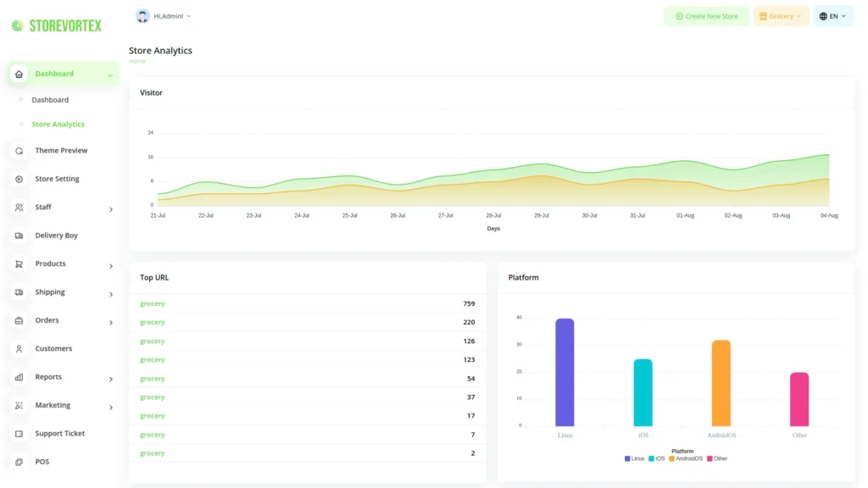Select the POS icon at sidebar bottom
This screenshot has width=868, height=488.
[x=19, y=461]
